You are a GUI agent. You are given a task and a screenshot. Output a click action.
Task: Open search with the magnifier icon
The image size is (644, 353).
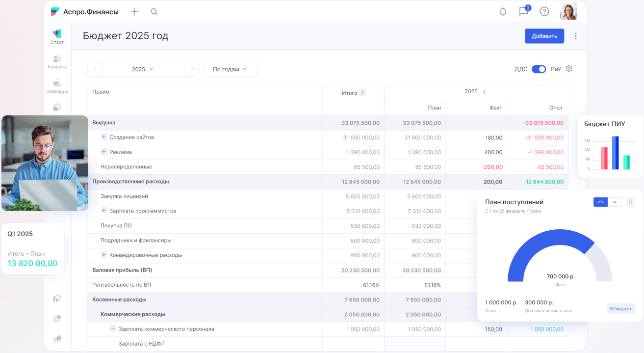[x=154, y=12]
